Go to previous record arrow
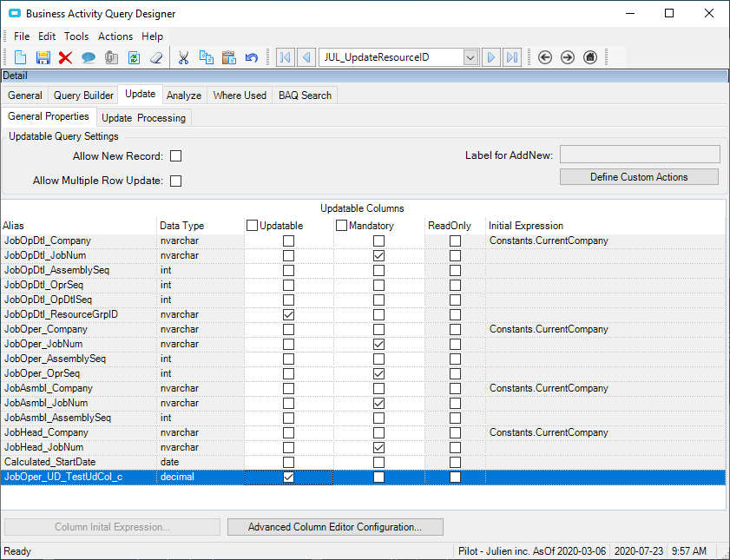This screenshot has width=730, height=560. coord(306,57)
